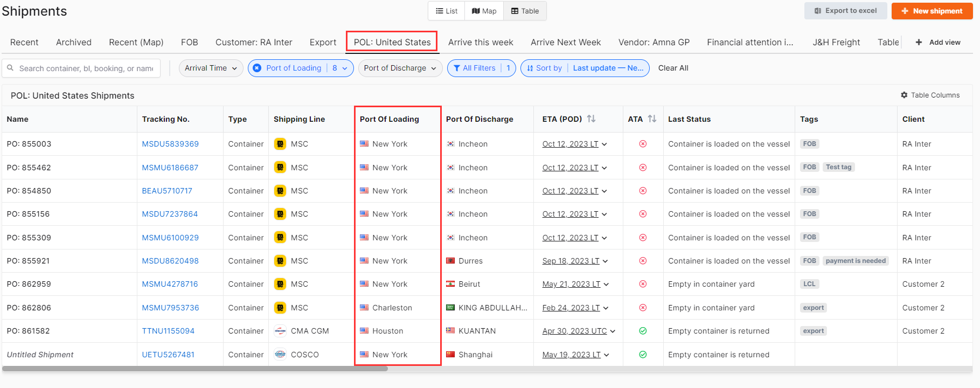Click US flag beside Houston
This screenshot has height=388, width=980.
(364, 331)
